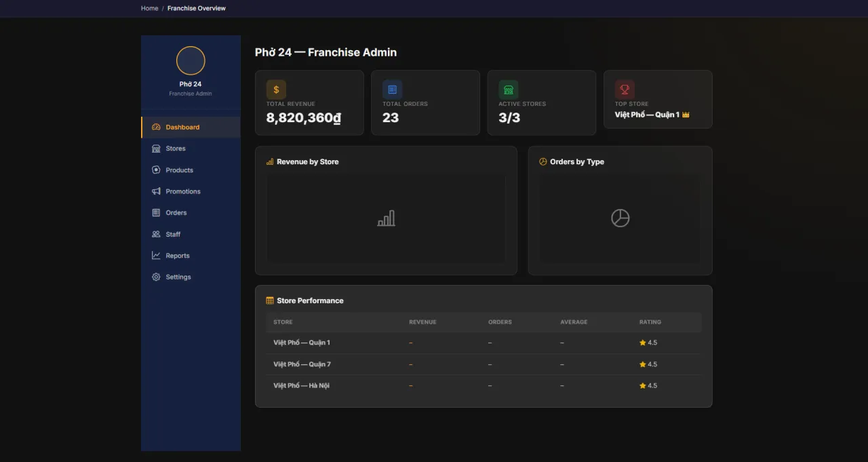The height and width of the screenshot is (462, 868).
Task: Click the Franchise Overview breadcrumb
Action: (x=197, y=8)
